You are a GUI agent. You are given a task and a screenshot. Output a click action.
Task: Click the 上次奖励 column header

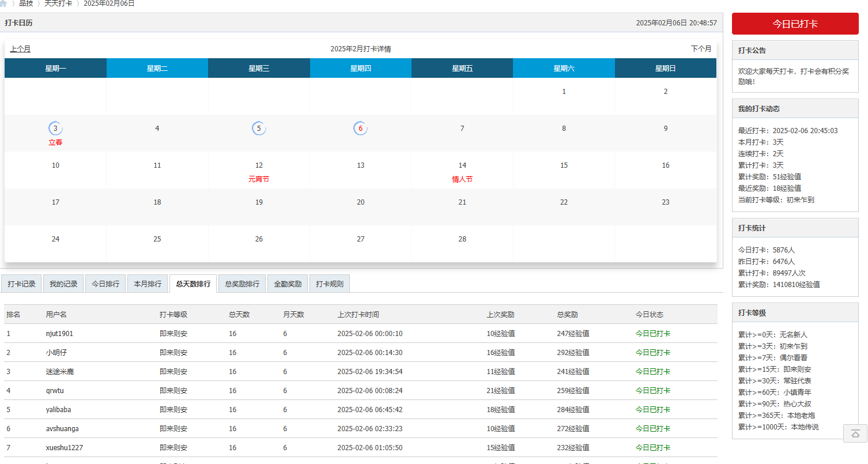tap(500, 315)
